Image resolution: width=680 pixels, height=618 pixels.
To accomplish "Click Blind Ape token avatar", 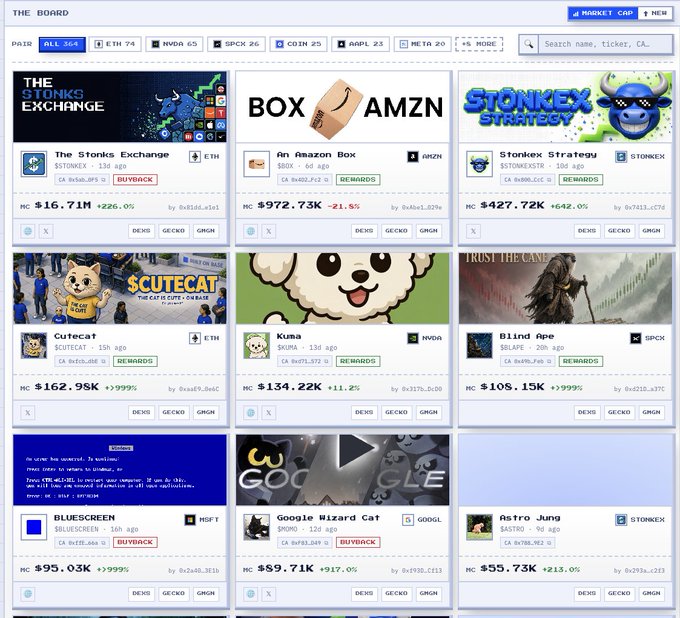I will coord(480,345).
